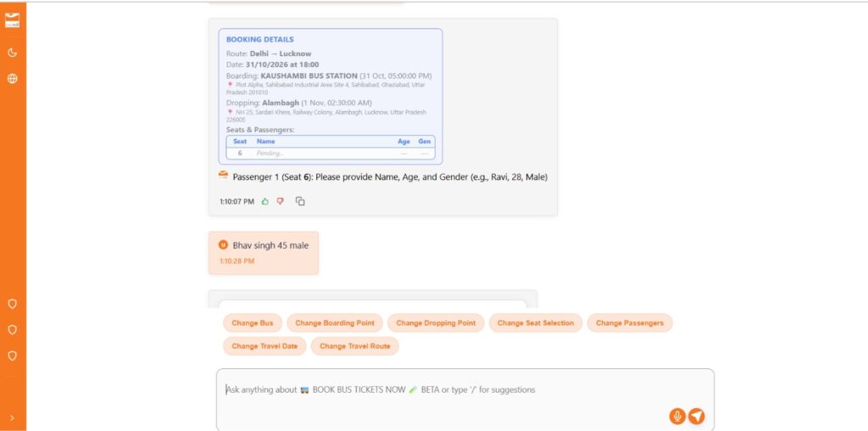Click the microphone voice input button
Screen dimensions: 868x431
pos(677,416)
